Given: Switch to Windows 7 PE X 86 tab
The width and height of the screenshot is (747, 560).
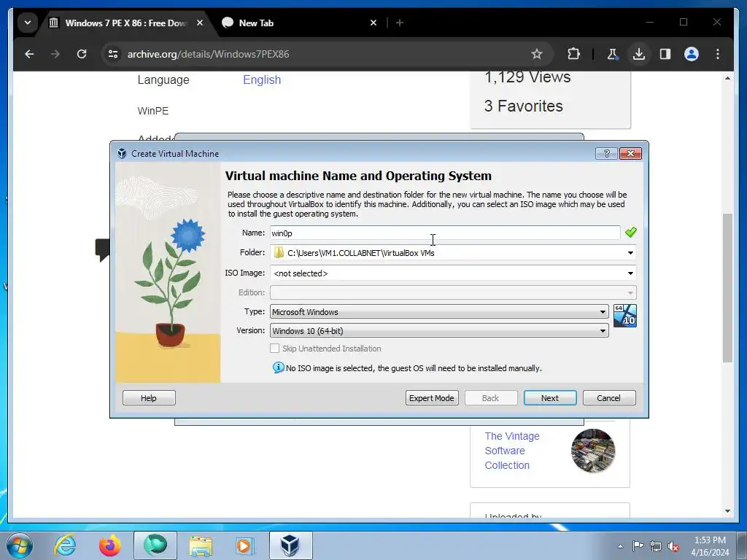Looking at the screenshot, I should point(125,23).
